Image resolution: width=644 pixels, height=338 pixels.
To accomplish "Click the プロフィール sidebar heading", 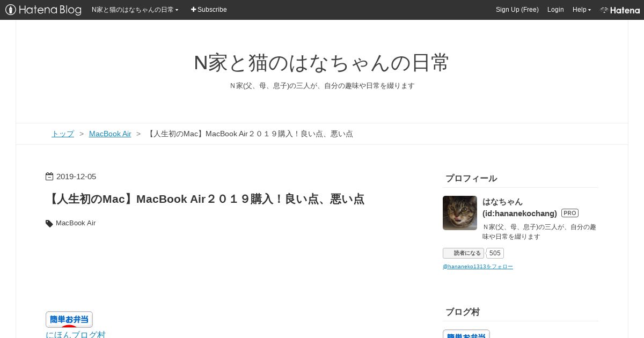I will [471, 179].
